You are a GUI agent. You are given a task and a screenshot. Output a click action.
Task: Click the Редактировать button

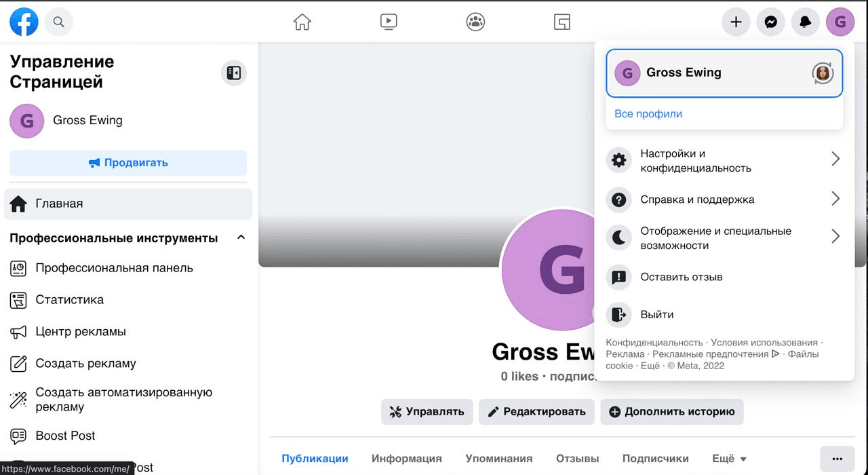536,412
